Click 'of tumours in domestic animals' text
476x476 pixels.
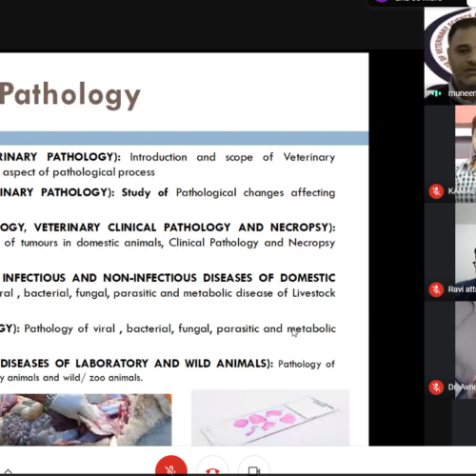84,243
